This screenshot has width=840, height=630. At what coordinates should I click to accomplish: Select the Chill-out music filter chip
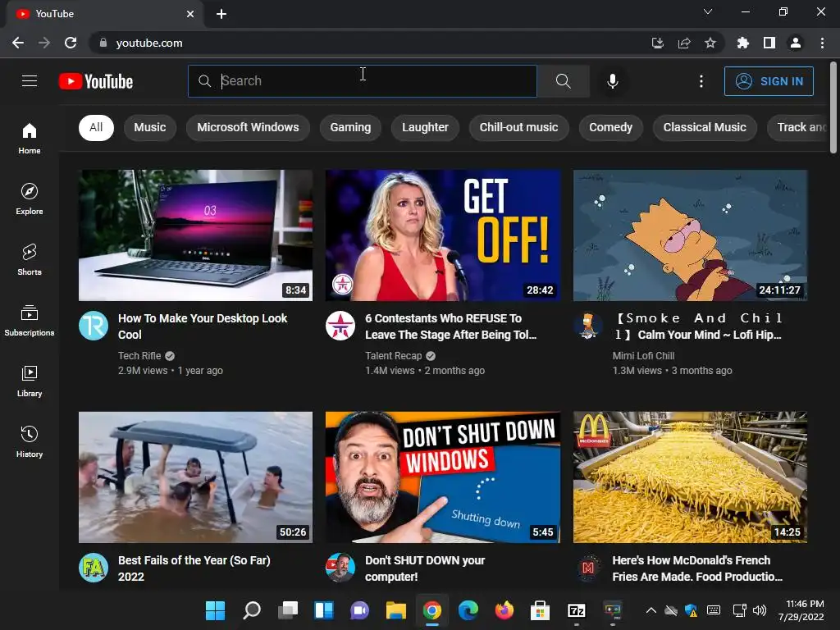518,127
